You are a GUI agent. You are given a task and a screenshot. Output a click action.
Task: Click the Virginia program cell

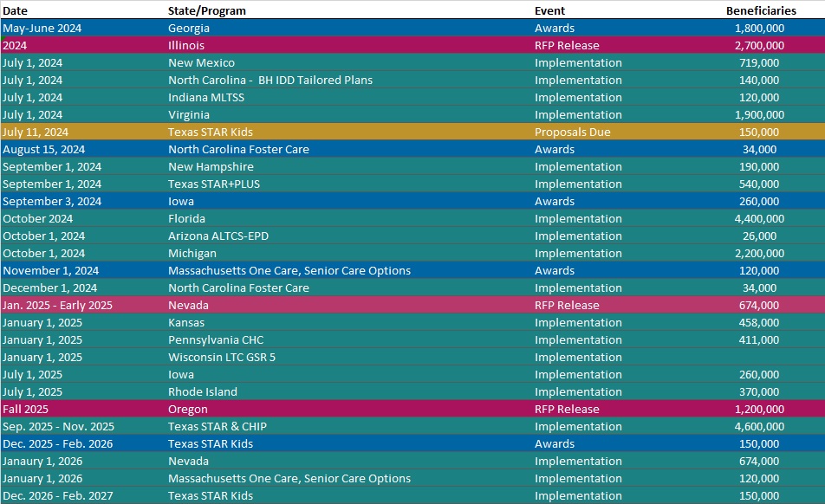click(188, 114)
